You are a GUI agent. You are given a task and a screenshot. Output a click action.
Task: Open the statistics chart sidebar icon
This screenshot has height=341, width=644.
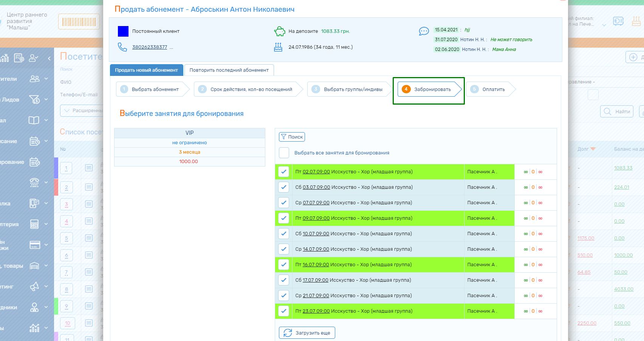[5, 58]
